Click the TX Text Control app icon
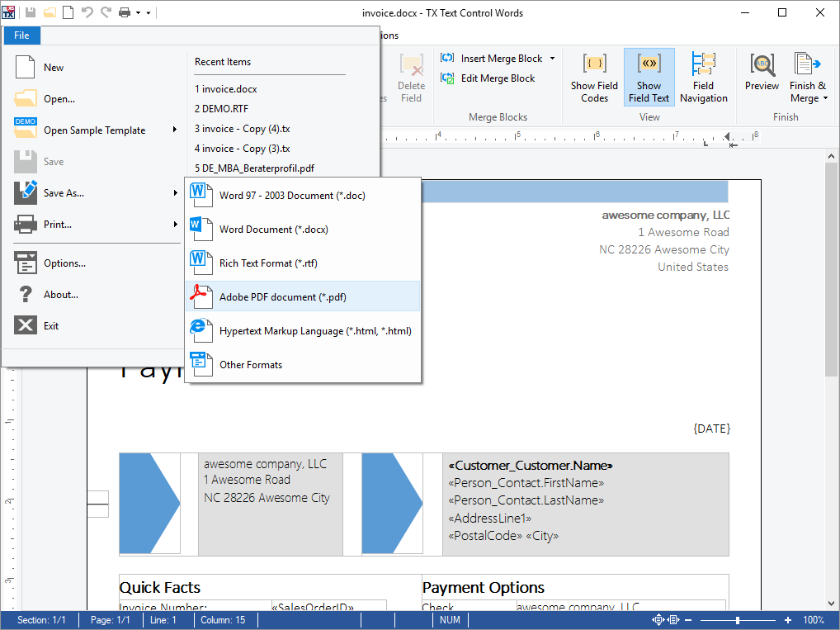This screenshot has height=630, width=840. (8, 12)
